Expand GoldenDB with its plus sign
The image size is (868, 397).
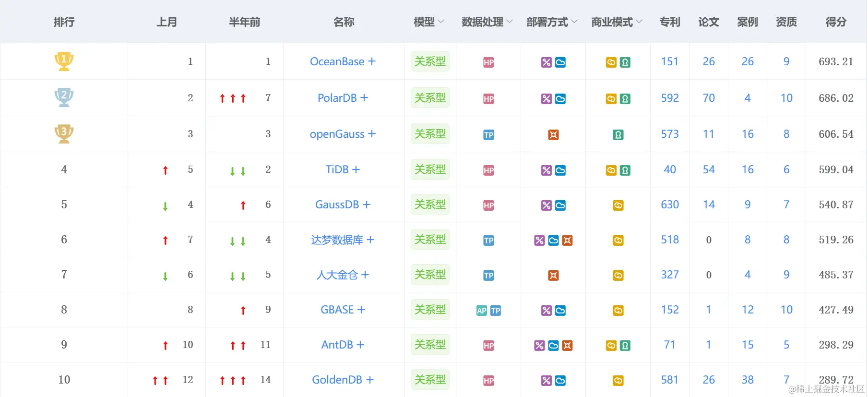click(x=370, y=380)
